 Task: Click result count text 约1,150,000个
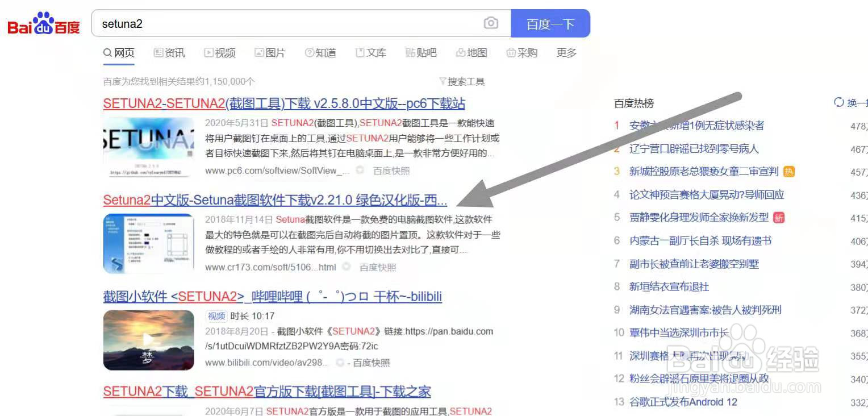click(x=224, y=82)
